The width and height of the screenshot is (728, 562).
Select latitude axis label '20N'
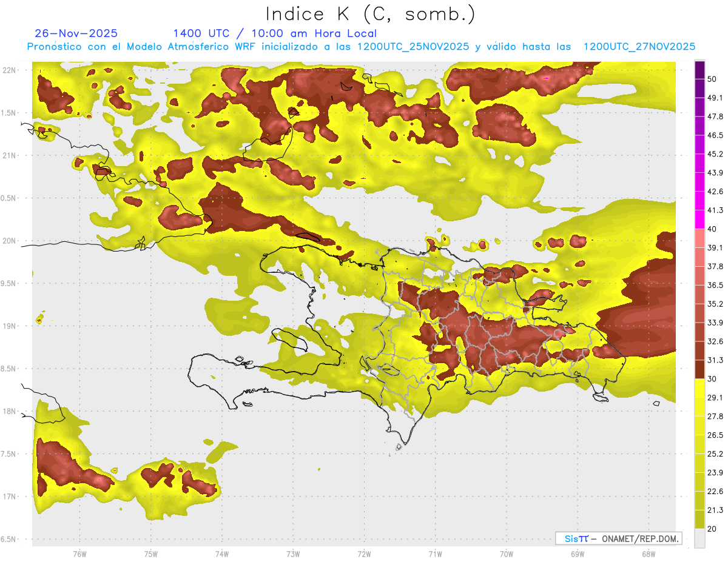10,241
